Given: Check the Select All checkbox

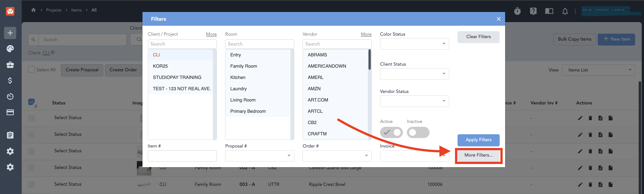Looking at the screenshot, I should click(32, 69).
